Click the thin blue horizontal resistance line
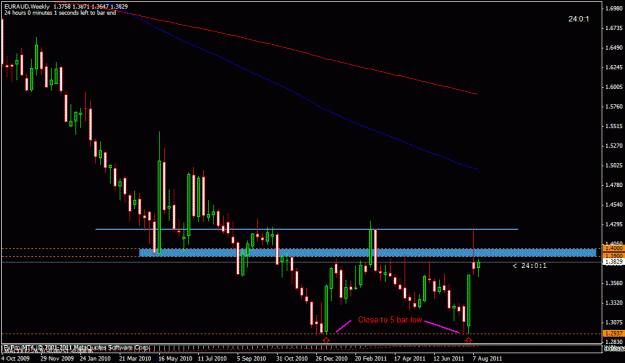The image size is (625, 363). [307, 229]
